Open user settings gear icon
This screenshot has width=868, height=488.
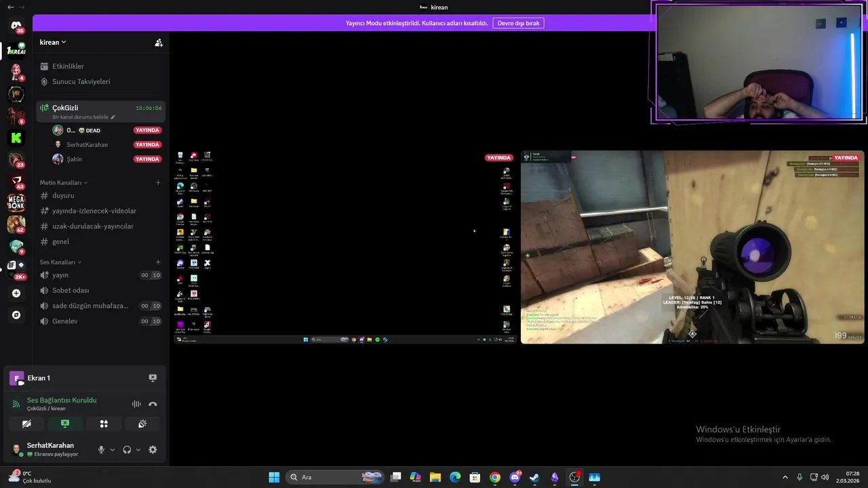153,449
